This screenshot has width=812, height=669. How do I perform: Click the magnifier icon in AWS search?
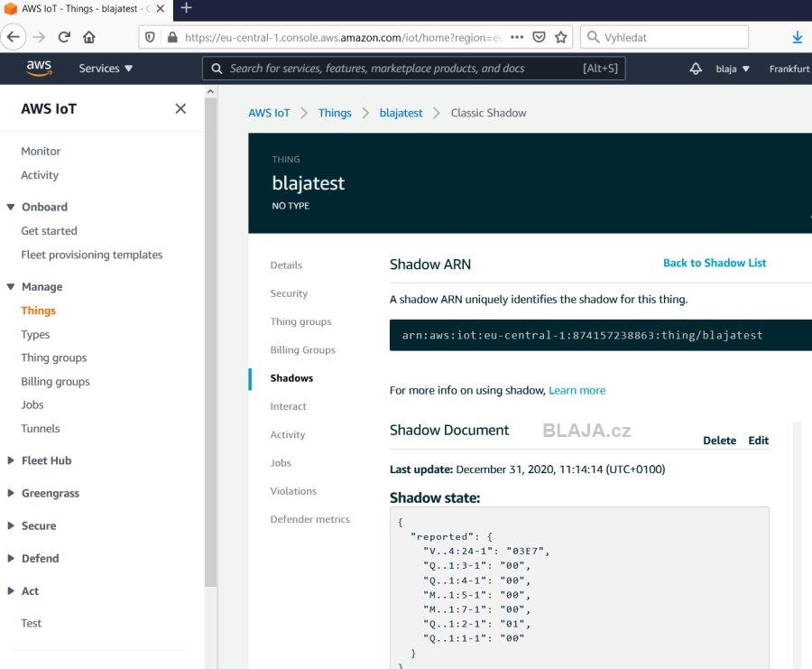217,69
